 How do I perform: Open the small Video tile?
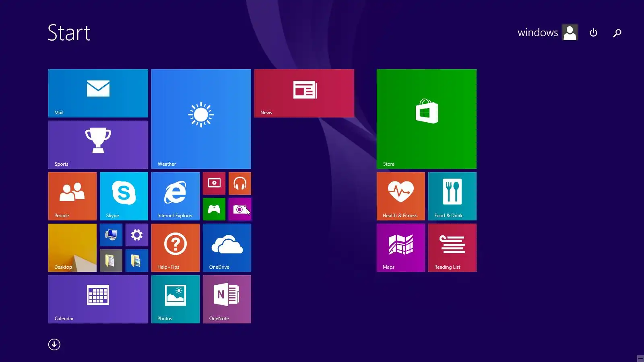[214, 183]
